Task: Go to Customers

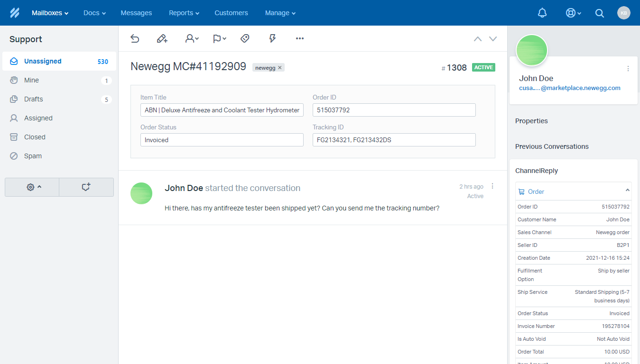Action: (231, 13)
